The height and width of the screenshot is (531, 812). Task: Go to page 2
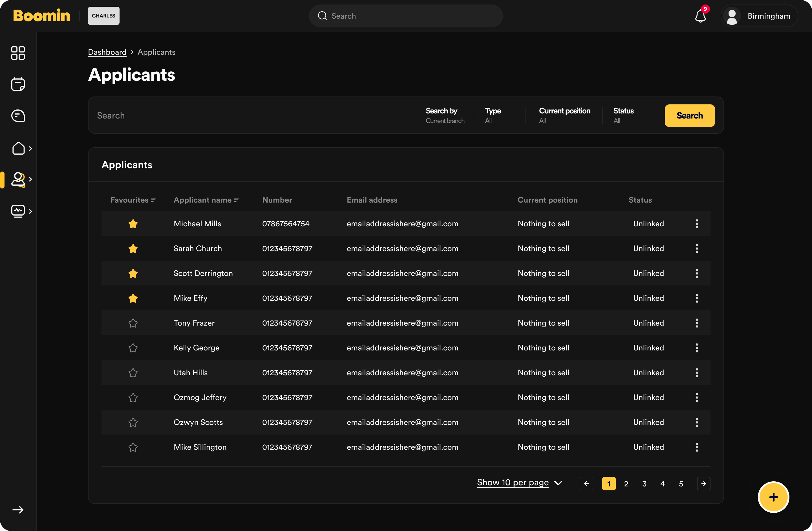[x=626, y=484]
